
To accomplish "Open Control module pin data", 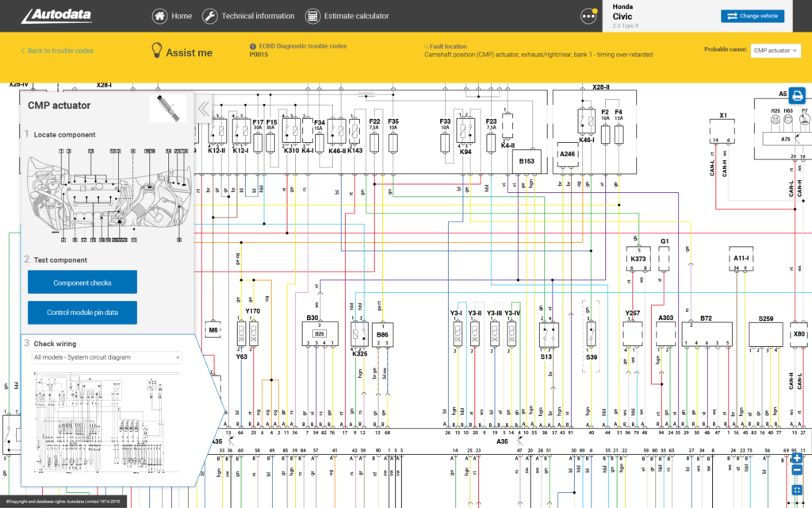I will tap(82, 313).
